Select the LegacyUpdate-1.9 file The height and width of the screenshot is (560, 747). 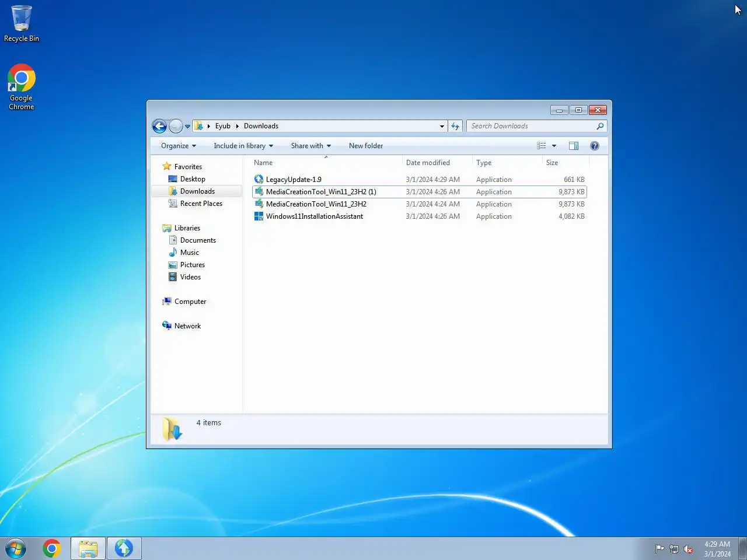pos(294,180)
